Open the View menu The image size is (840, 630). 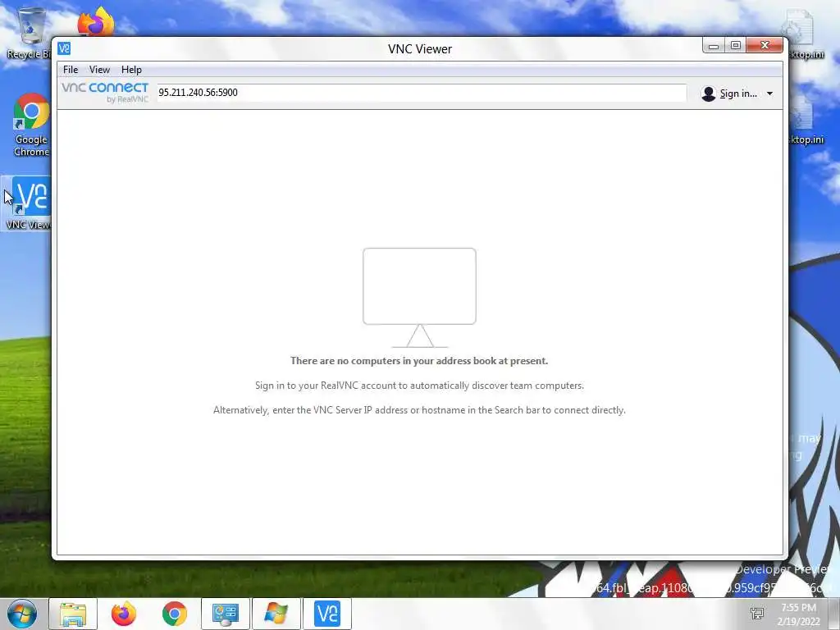click(99, 70)
